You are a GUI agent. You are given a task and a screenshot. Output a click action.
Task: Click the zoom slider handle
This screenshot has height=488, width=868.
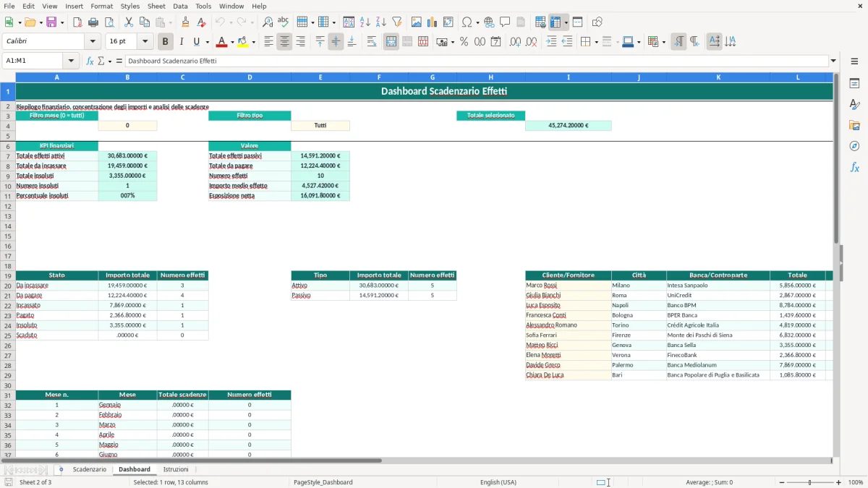coord(809,482)
